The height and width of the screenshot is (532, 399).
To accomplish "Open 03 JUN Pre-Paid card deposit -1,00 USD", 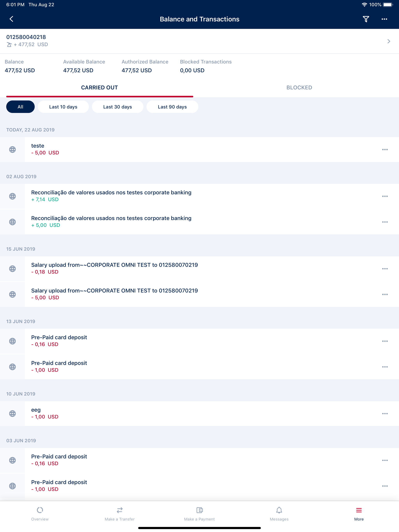I will tap(199, 486).
